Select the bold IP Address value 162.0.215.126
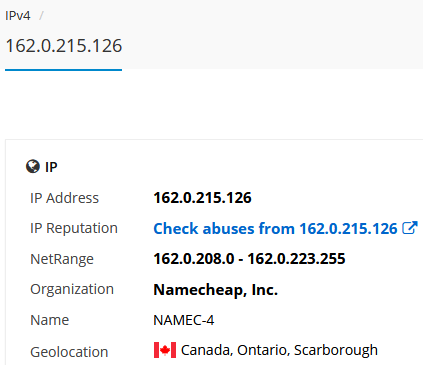This screenshot has width=423, height=365. pos(202,198)
